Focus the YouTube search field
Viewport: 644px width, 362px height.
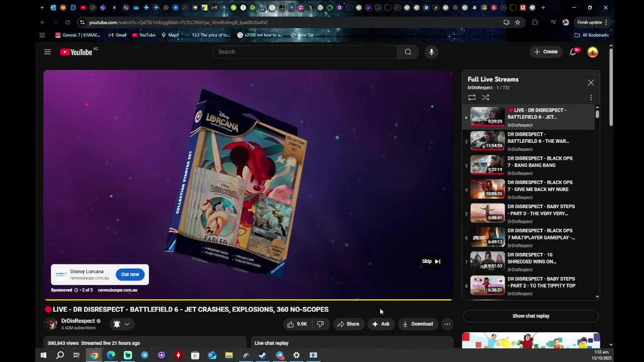coord(304,52)
